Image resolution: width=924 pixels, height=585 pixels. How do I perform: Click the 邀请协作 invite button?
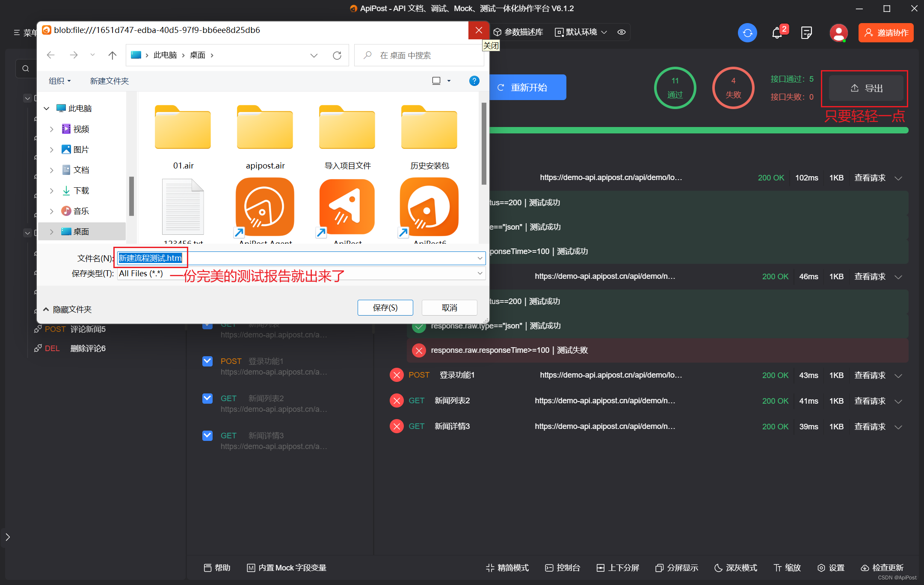tap(886, 33)
